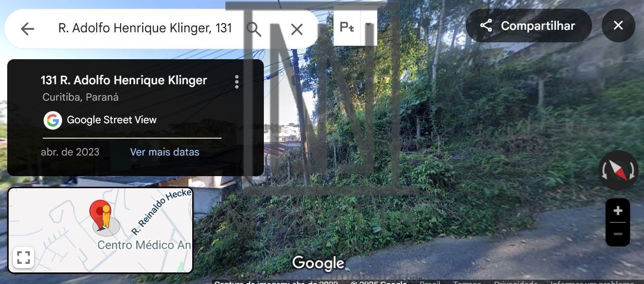Open the Privacidade link in footer
This screenshot has width=644, height=284.
pyautogui.click(x=516, y=282)
